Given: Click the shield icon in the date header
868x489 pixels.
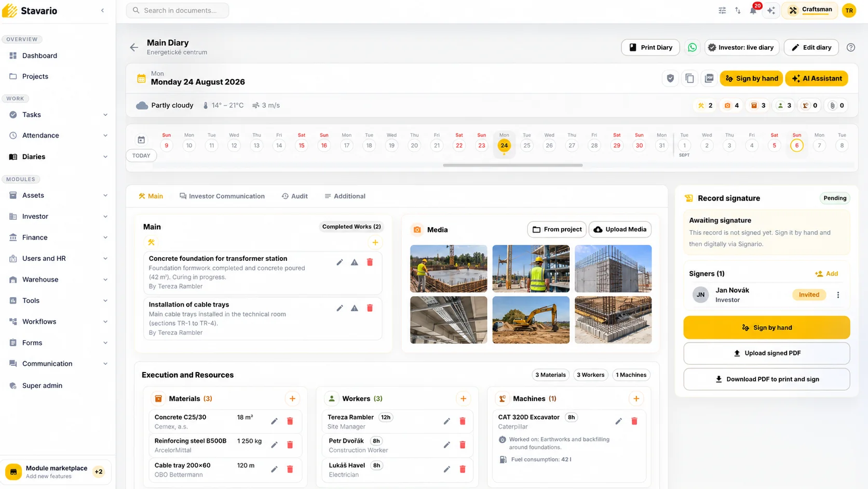Looking at the screenshot, I should point(670,78).
